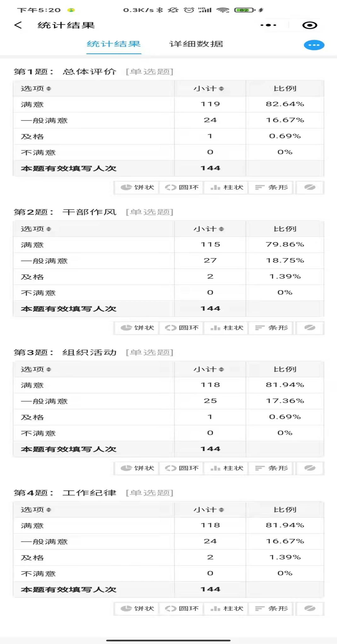Tap the 满意 row in question 4
The width and height of the screenshot is (337, 644).
168,525
